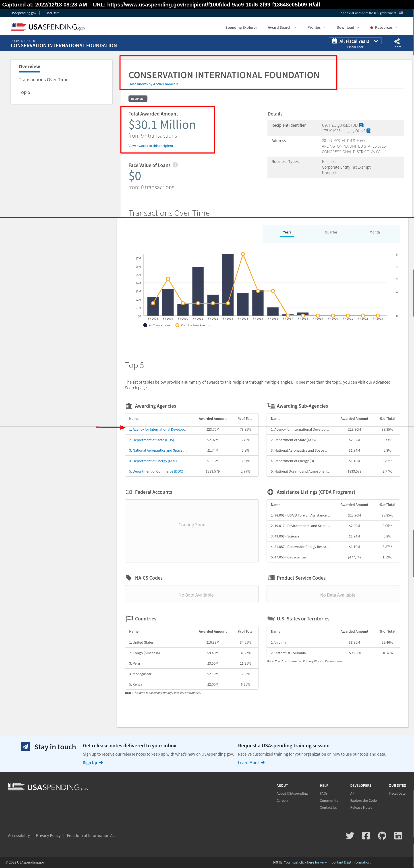
Task: Open Spending Explorer from the top menu
Action: point(241,27)
